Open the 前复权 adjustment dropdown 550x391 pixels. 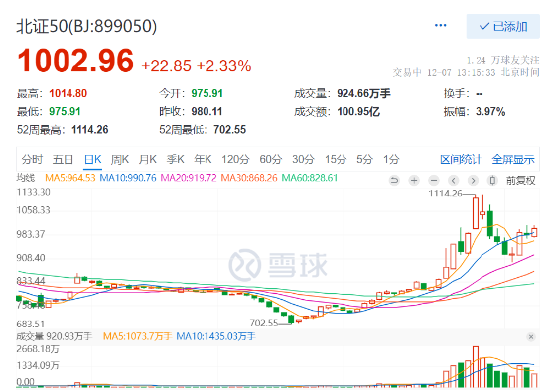tap(521, 181)
